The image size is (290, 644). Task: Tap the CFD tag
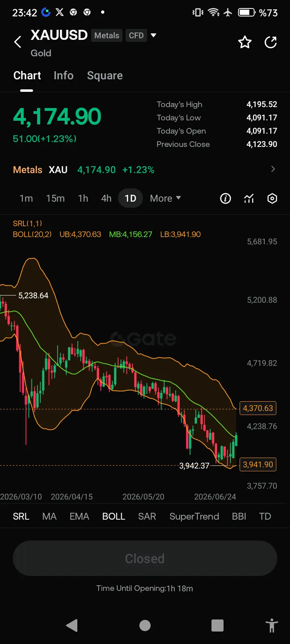136,35
